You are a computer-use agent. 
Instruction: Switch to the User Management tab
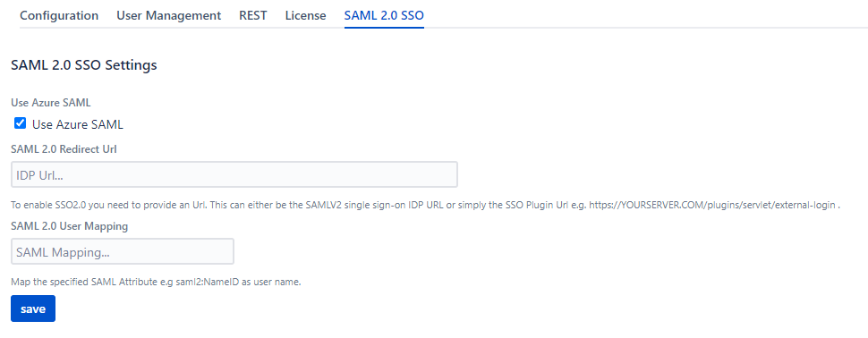click(169, 15)
